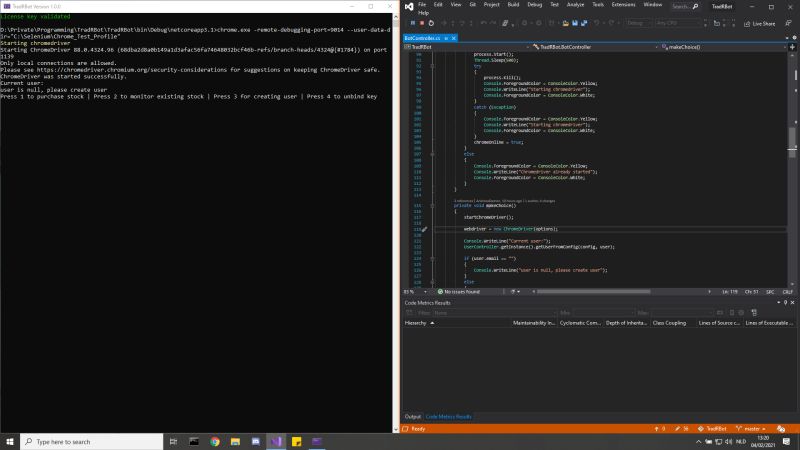800x450 pixels.
Task: Save the current file
Action: tap(575, 23)
